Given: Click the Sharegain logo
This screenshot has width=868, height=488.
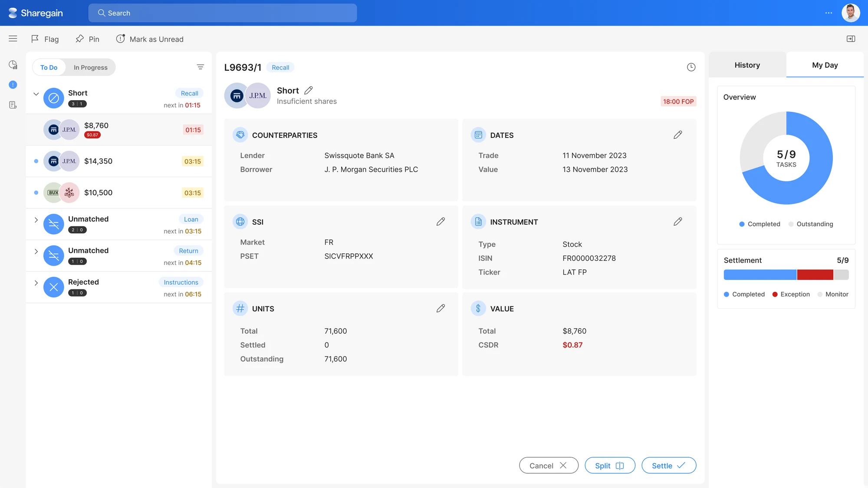Looking at the screenshot, I should [36, 13].
